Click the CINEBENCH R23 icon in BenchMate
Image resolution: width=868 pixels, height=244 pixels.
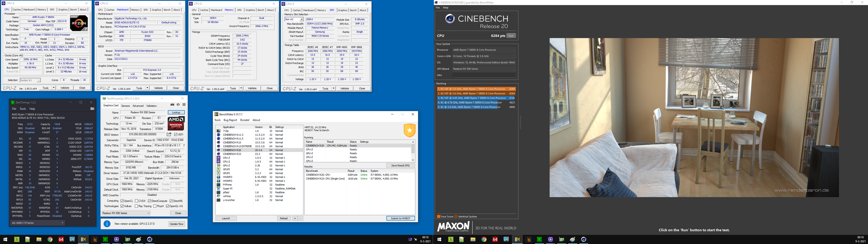pyautogui.click(x=219, y=154)
